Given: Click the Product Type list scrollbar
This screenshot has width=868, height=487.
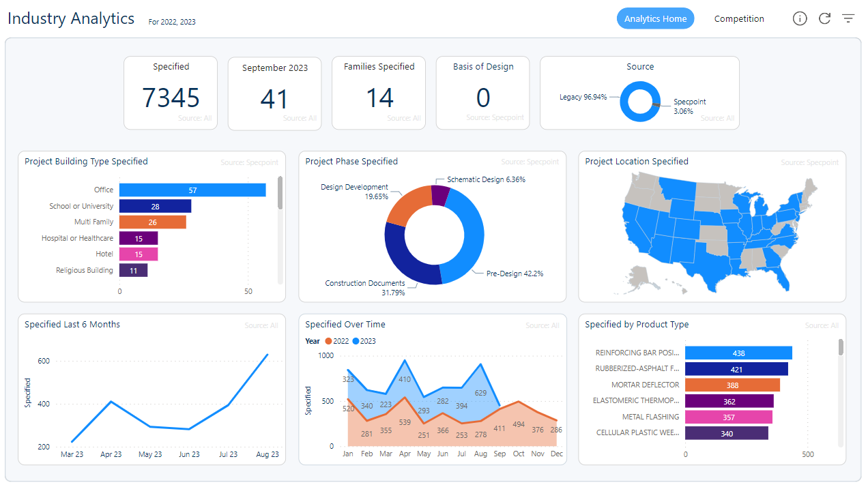Looking at the screenshot, I should coord(841,347).
